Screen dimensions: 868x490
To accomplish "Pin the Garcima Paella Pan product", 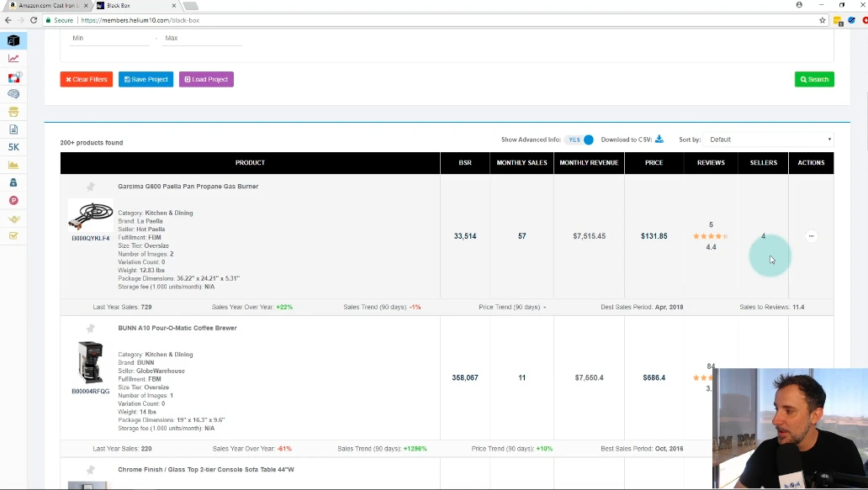I will [x=91, y=187].
